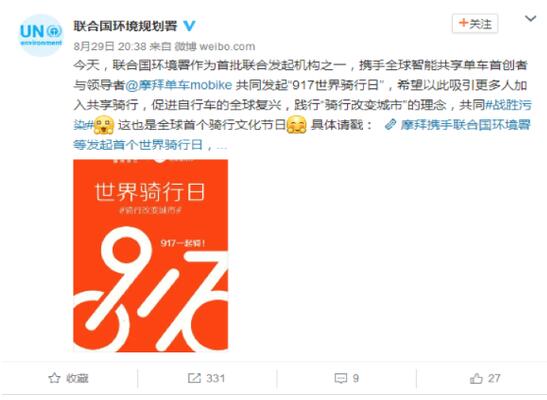Open the 摩拜携手联合国环境署 article link
Image resolution: width=547 pixels, height=400 pixels.
(465, 124)
